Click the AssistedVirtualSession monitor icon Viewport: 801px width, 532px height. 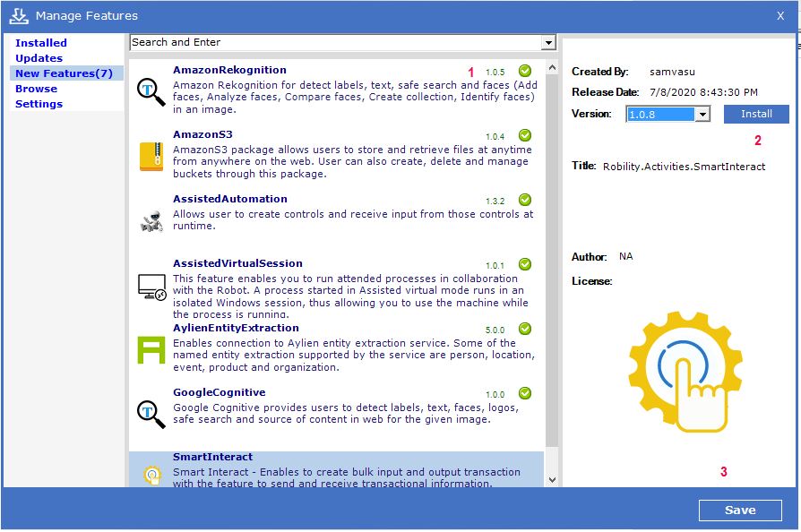coord(151,286)
